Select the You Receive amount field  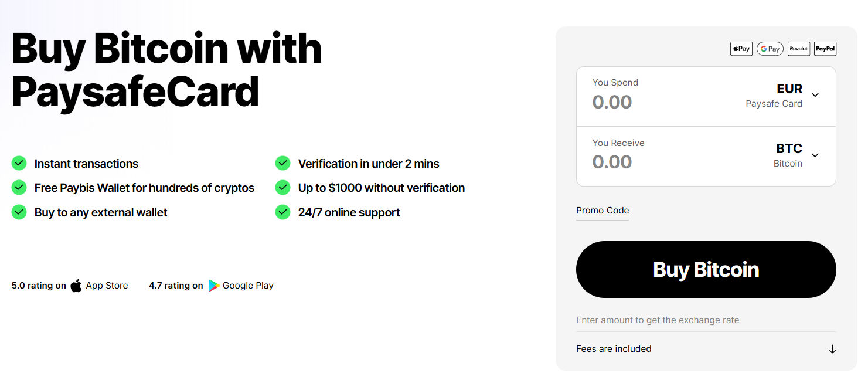[x=612, y=161]
